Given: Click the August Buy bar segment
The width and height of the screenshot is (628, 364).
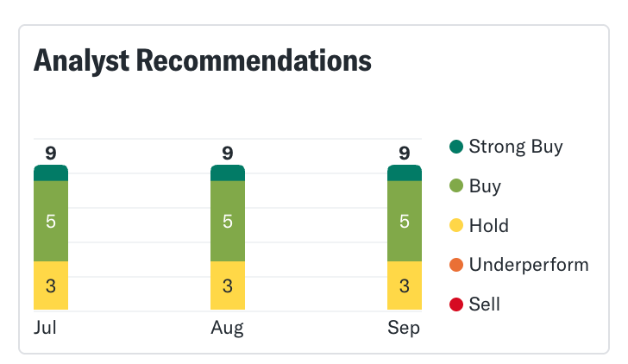Looking at the screenshot, I should 228,221.
